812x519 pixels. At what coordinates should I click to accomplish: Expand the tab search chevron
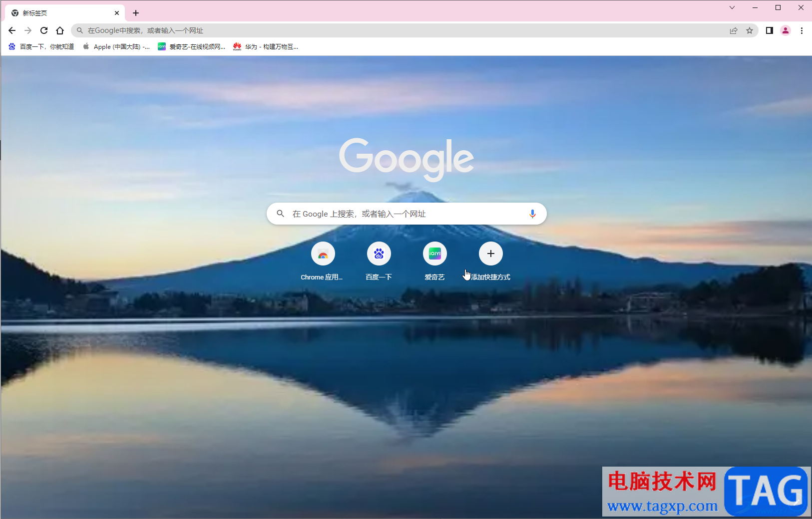732,7
